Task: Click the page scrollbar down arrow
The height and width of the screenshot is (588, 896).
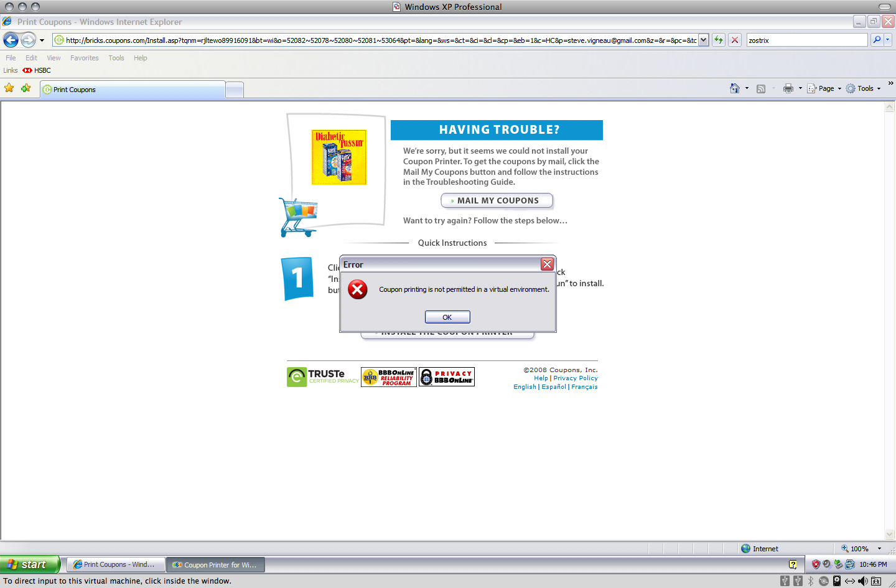Action: coord(890,534)
